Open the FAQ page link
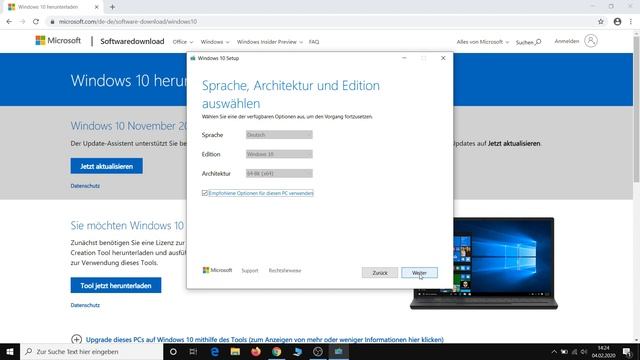The height and width of the screenshot is (360, 640). coord(314,42)
